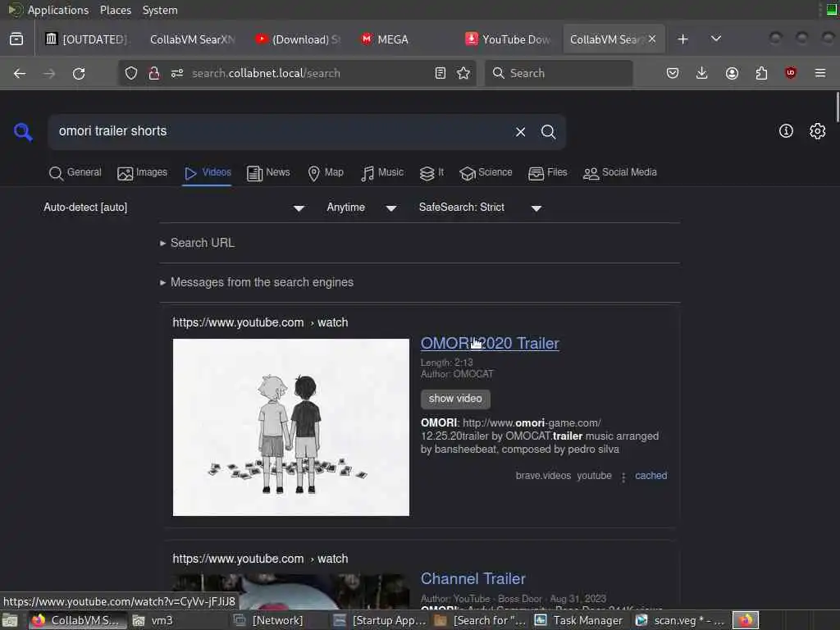Open the Anytime time range dropdown
This screenshot has width=840, height=630.
pos(362,208)
